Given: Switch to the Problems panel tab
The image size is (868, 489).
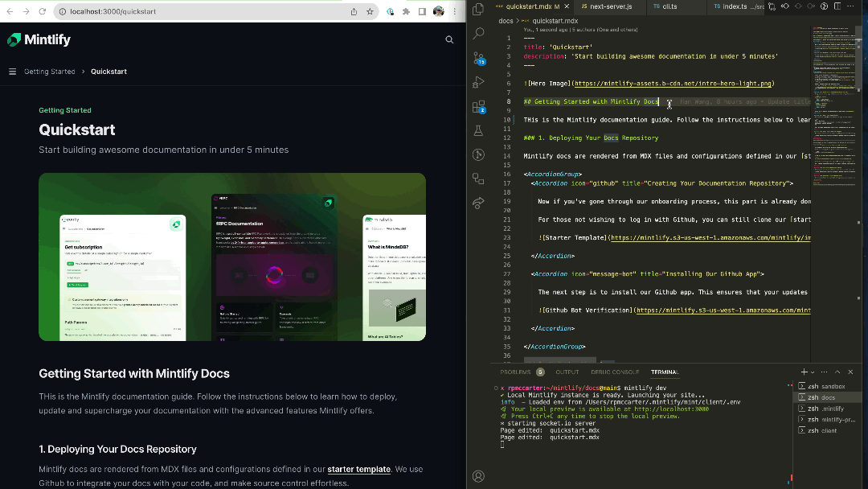Looking at the screenshot, I should pyautogui.click(x=515, y=372).
